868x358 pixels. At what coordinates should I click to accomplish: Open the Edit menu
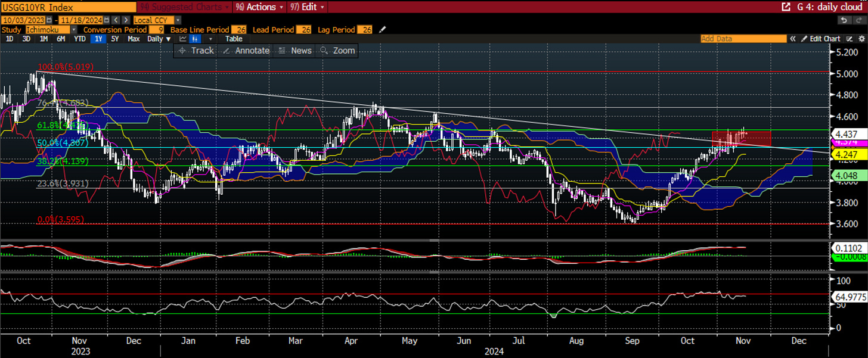(307, 7)
